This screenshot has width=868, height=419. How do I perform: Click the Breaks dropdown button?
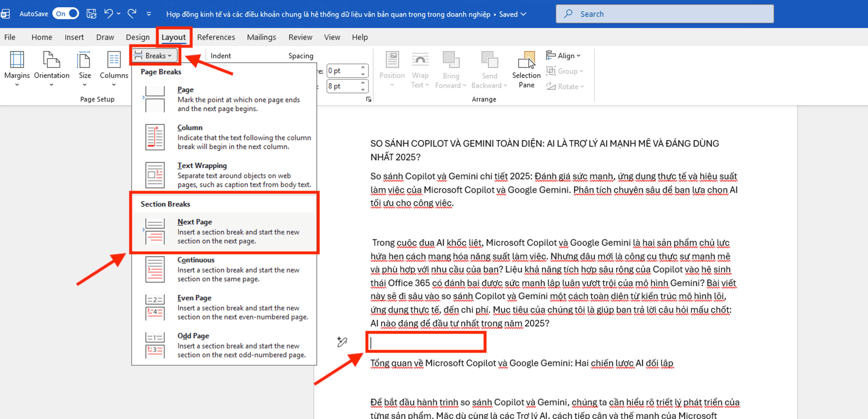[154, 56]
